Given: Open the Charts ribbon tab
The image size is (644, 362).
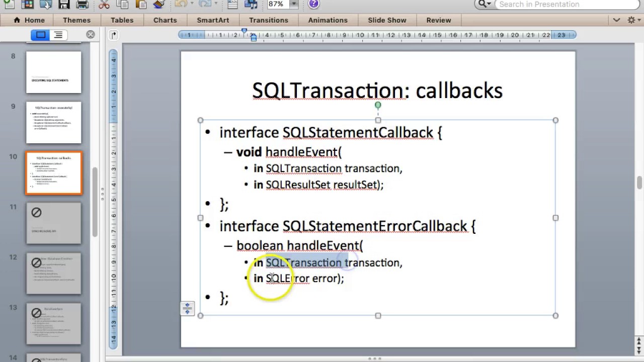Looking at the screenshot, I should [165, 20].
